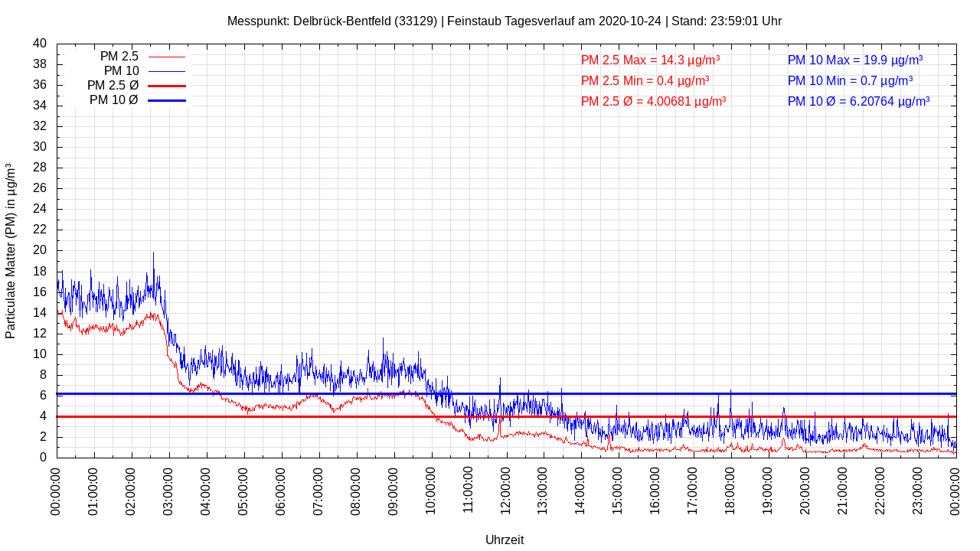Click the Particulate Matter y-axis label

tap(11, 251)
